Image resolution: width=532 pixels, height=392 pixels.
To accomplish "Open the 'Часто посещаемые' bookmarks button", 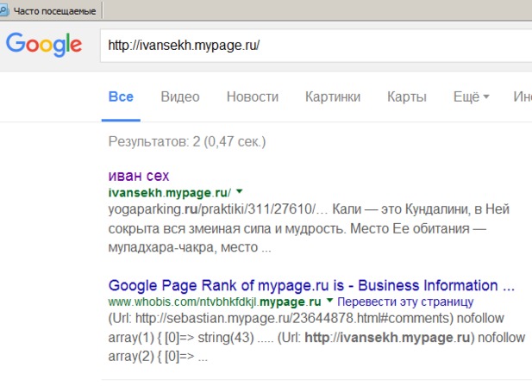I will point(49,11).
